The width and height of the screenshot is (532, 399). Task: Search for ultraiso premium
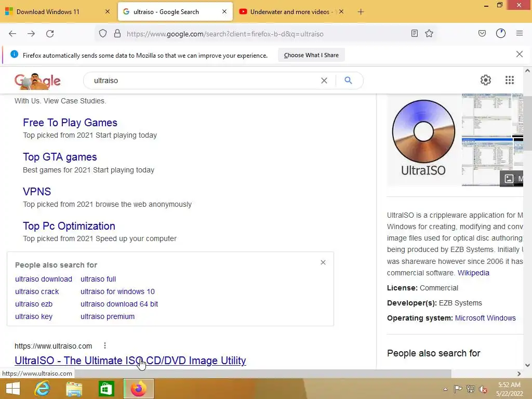pyautogui.click(x=108, y=316)
